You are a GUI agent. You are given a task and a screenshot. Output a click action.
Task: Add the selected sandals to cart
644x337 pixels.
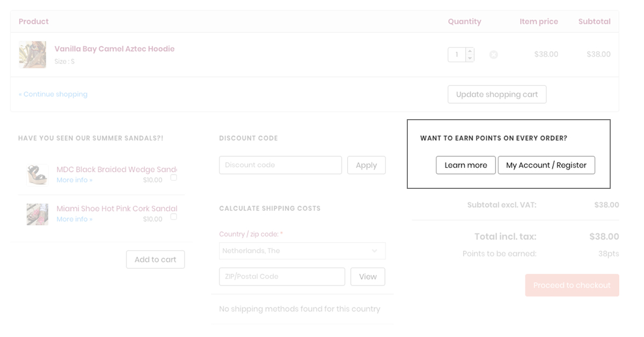[x=155, y=259]
